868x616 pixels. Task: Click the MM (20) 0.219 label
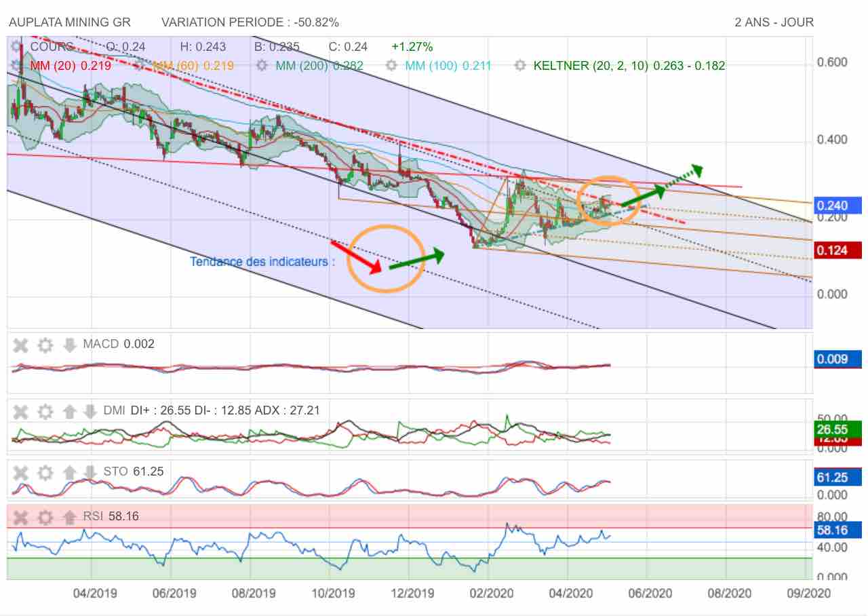click(71, 66)
